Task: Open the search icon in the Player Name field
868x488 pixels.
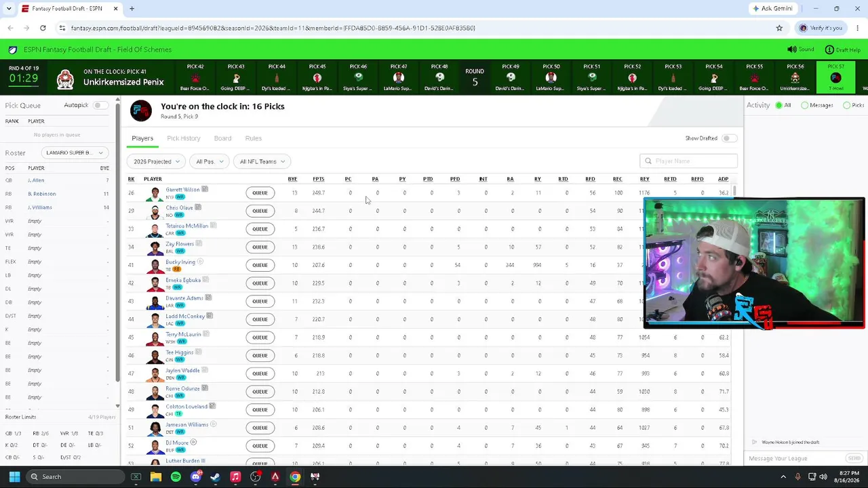Action: (x=648, y=161)
